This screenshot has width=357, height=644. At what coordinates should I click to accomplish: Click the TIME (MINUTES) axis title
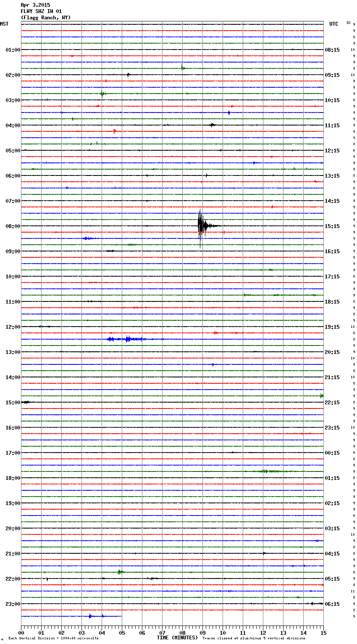point(177,638)
